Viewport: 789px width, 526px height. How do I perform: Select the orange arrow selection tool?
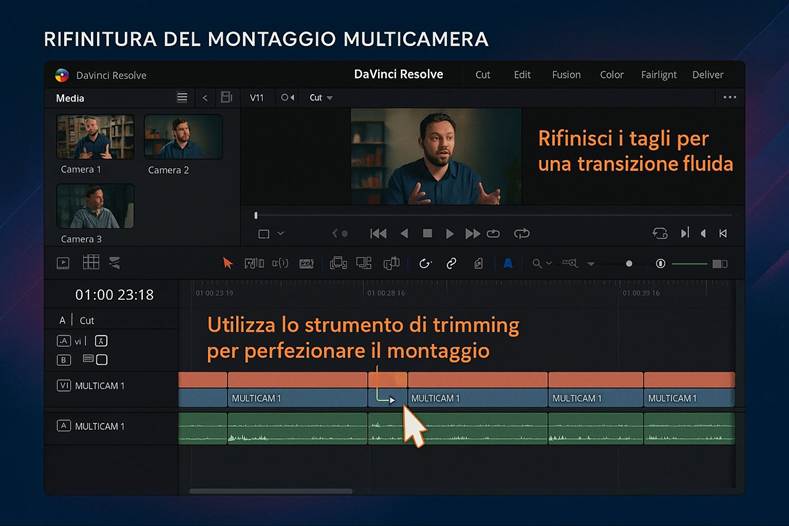coord(227,263)
